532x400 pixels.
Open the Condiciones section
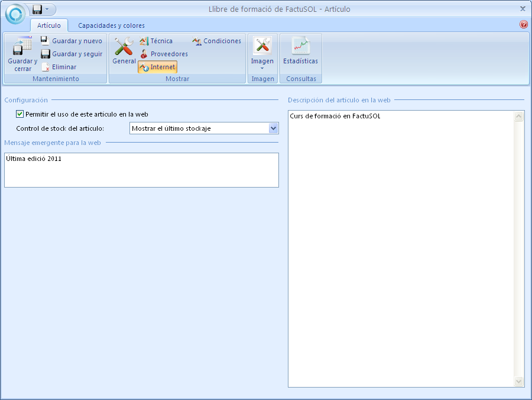[x=216, y=41]
